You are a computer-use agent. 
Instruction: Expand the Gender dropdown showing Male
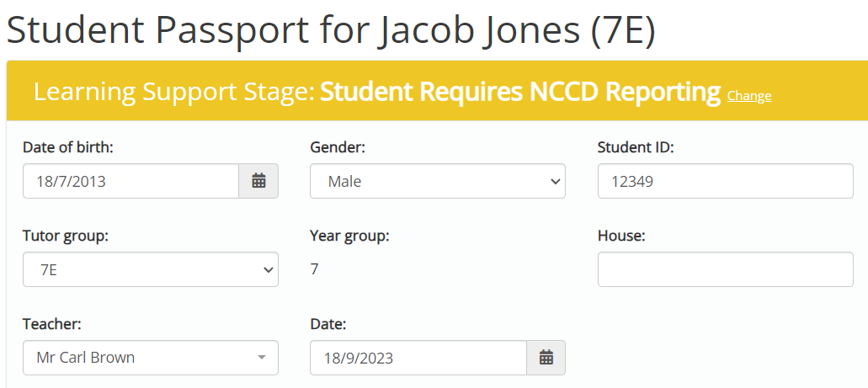437,180
